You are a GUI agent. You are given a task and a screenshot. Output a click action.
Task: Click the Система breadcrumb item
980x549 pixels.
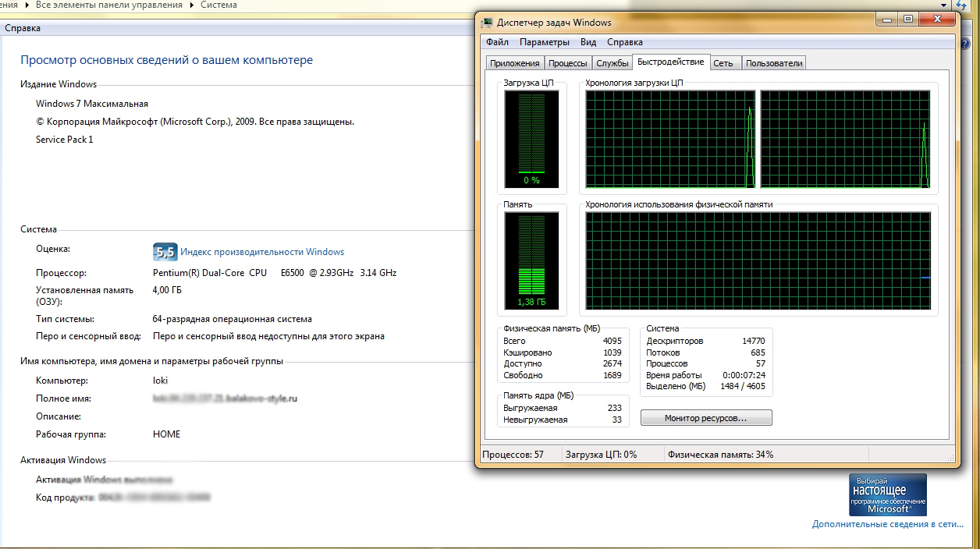(x=219, y=5)
